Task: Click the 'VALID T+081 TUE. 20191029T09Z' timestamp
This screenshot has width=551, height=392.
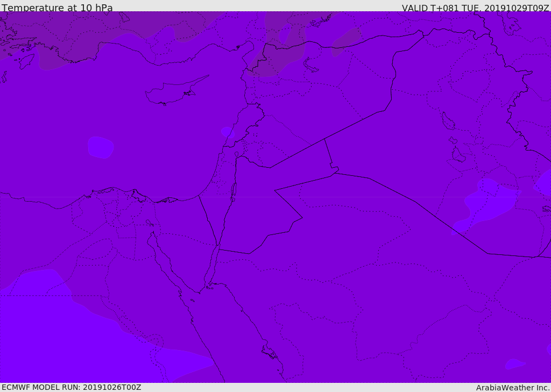Action: (476, 8)
